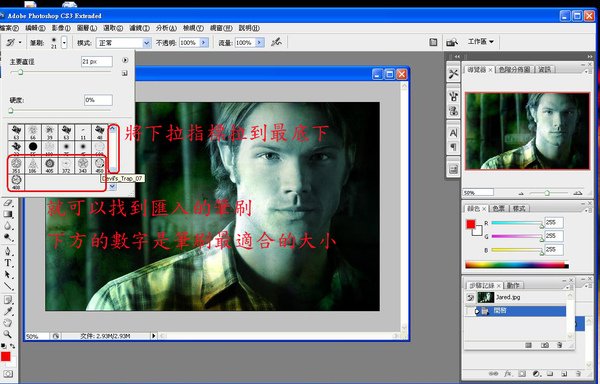Image resolution: width=600 pixels, height=384 pixels.
Task: Click the red foreground color in toolbox
Action: point(5,356)
